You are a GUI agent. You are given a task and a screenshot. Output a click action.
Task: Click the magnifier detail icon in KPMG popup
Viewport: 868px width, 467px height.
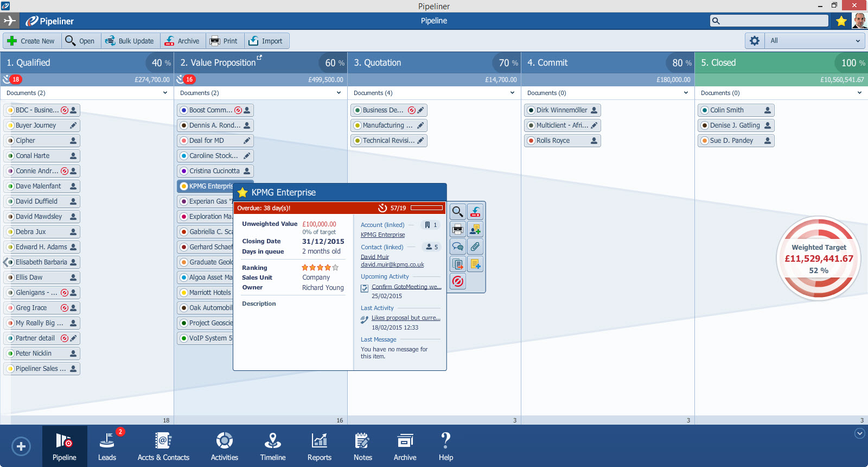[458, 212]
